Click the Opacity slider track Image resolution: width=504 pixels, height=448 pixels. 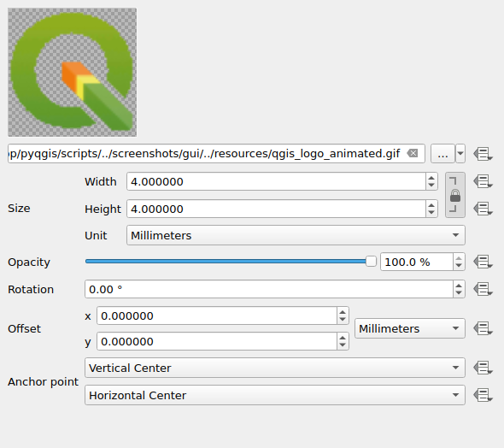click(226, 262)
